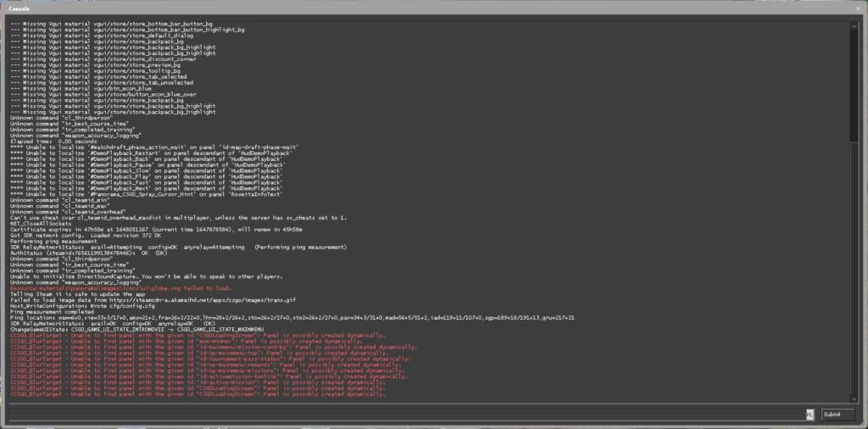This screenshot has height=429, width=868.
Task: Click the 'Certificate expires in 47h58m' line
Action: (156, 229)
